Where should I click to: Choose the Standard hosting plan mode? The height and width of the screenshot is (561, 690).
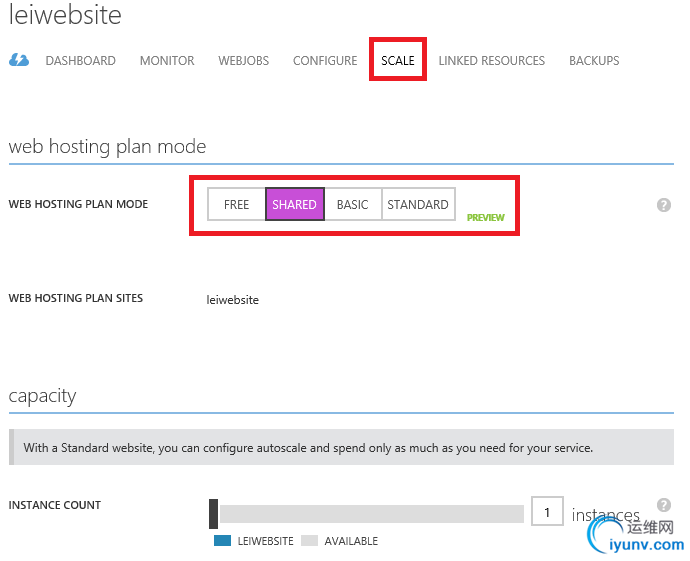418,204
